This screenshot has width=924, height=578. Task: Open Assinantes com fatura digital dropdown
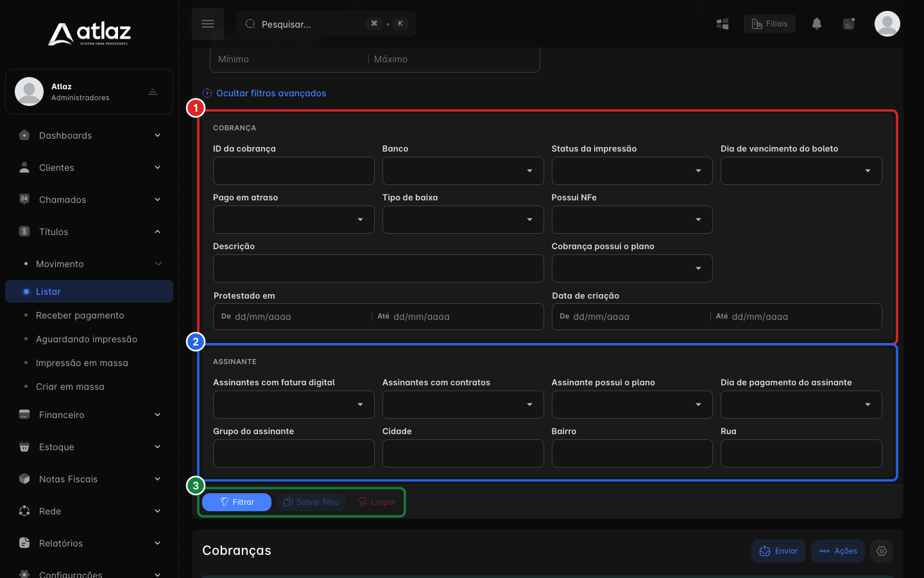(293, 405)
